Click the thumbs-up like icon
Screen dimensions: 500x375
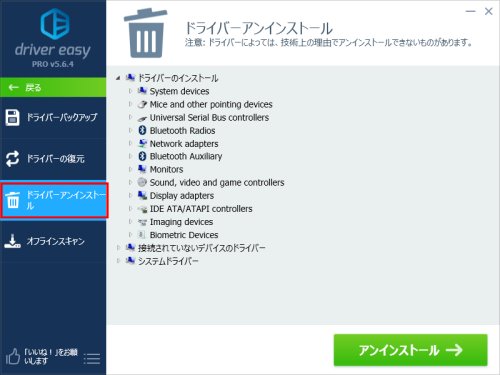(13, 356)
